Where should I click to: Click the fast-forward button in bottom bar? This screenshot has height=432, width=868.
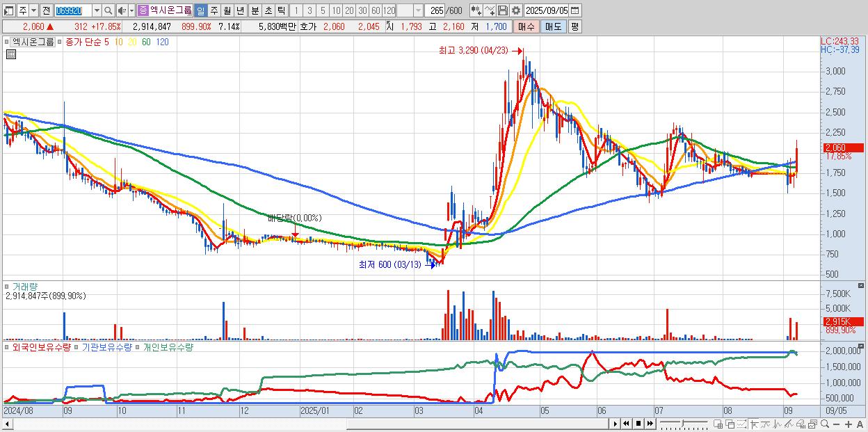click(650, 424)
